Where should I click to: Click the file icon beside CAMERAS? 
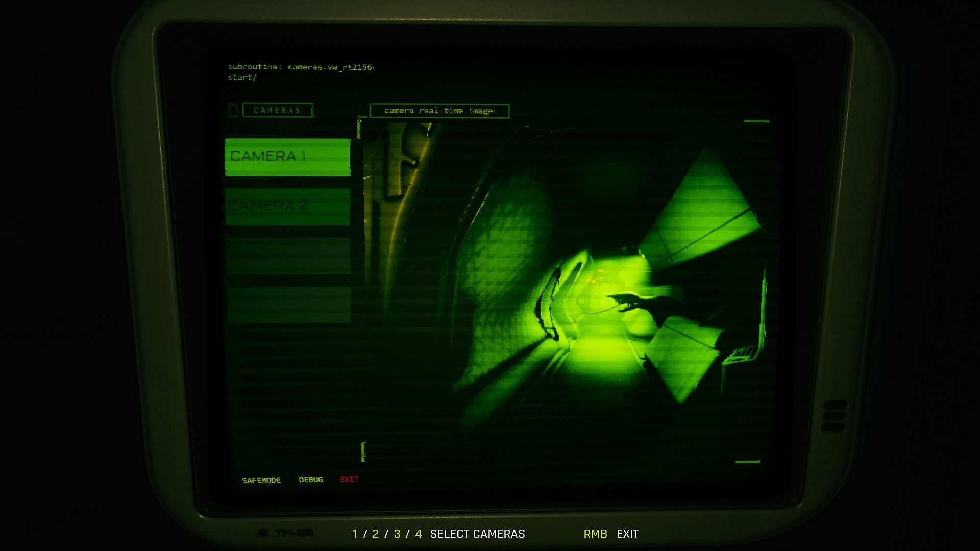(x=233, y=110)
